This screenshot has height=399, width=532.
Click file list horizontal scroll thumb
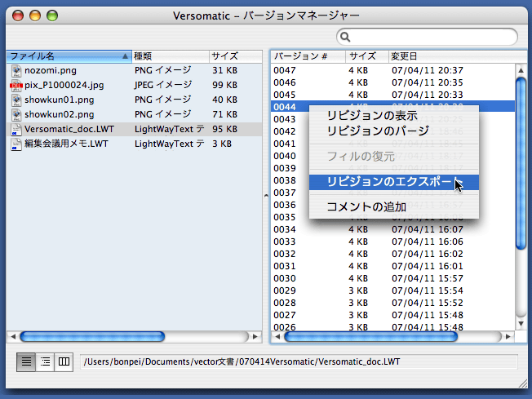92,336
